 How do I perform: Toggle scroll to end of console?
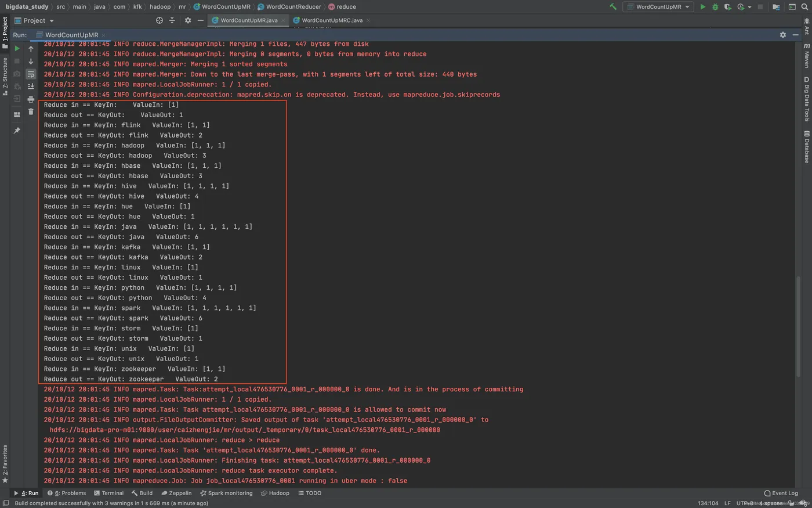click(31, 87)
